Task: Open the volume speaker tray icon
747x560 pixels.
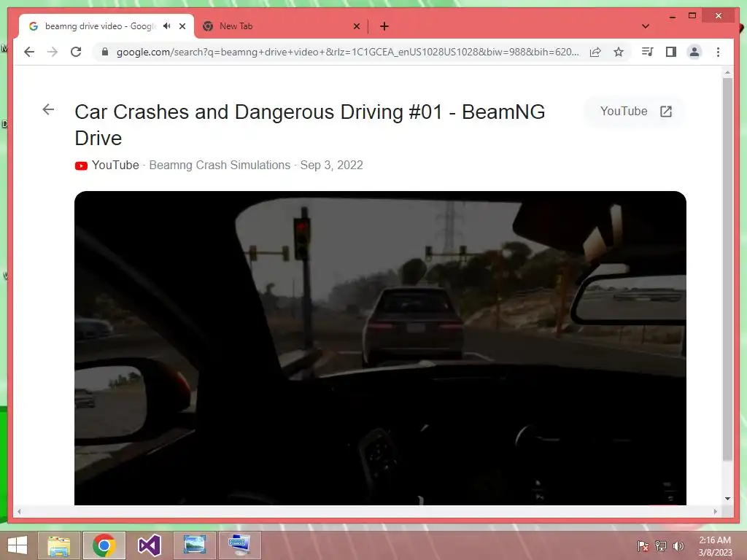Action: pyautogui.click(x=678, y=546)
